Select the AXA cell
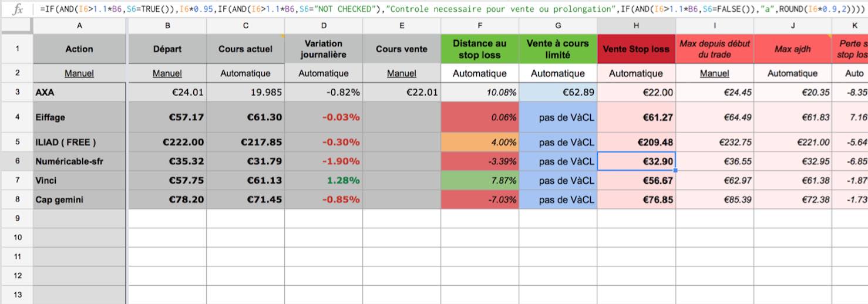The image size is (868, 304). click(79, 92)
